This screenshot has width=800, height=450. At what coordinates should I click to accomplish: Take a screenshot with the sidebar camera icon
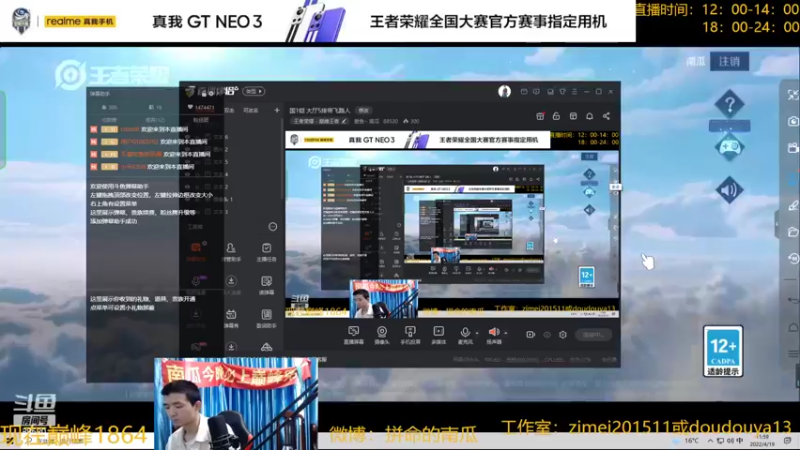[x=793, y=121]
